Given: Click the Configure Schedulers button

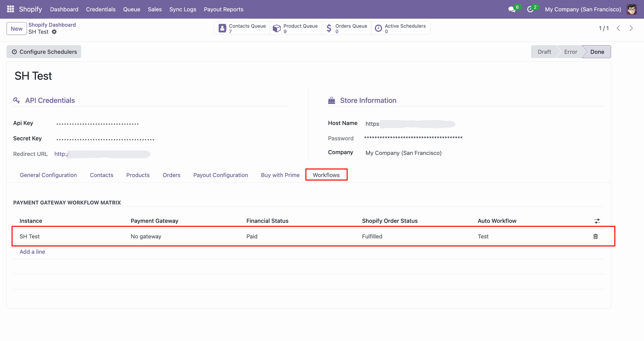Looking at the screenshot, I should click(x=44, y=52).
